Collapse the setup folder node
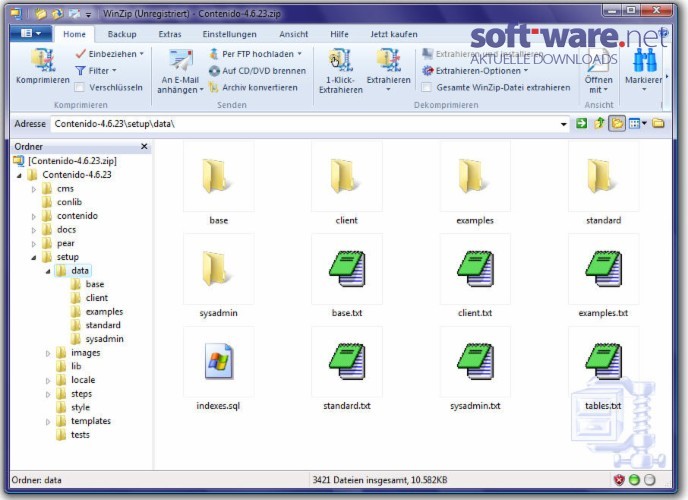 point(34,258)
